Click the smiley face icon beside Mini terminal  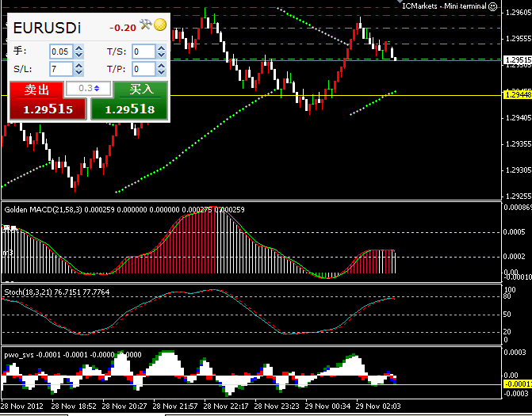click(492, 6)
